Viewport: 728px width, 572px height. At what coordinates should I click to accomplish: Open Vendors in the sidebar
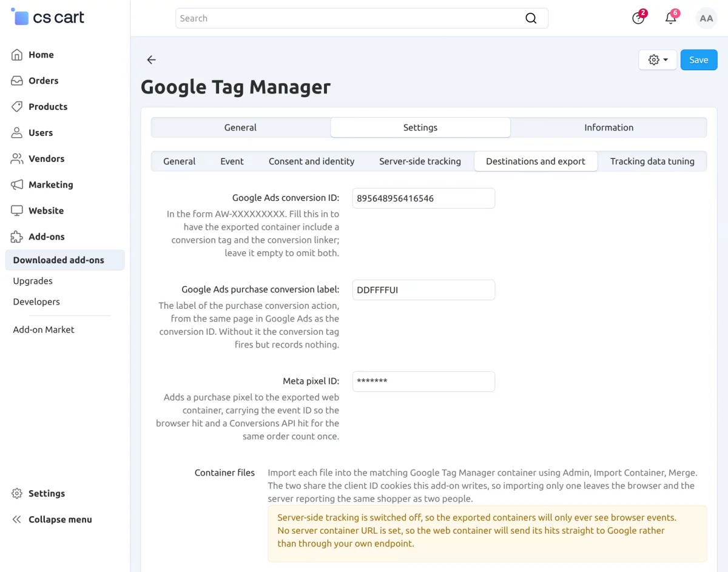point(46,159)
